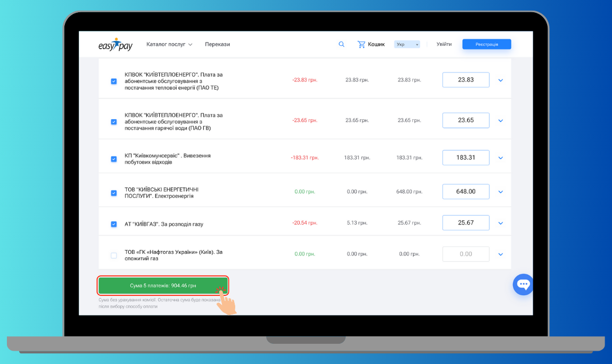Click the 183.31 amount input field
The width and height of the screenshot is (612, 364).
(x=466, y=158)
